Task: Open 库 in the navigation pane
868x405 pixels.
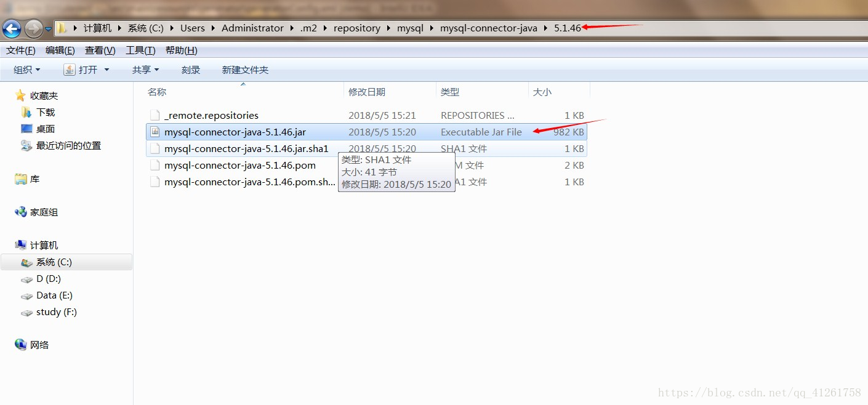Action: 34,178
